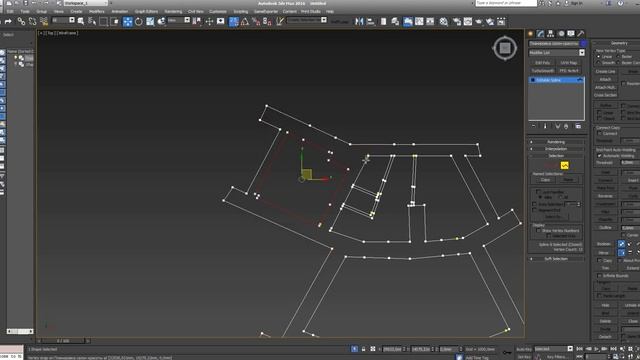The width and height of the screenshot is (640, 360).
Task: Click the ViewCube in the viewport
Action: [x=505, y=48]
